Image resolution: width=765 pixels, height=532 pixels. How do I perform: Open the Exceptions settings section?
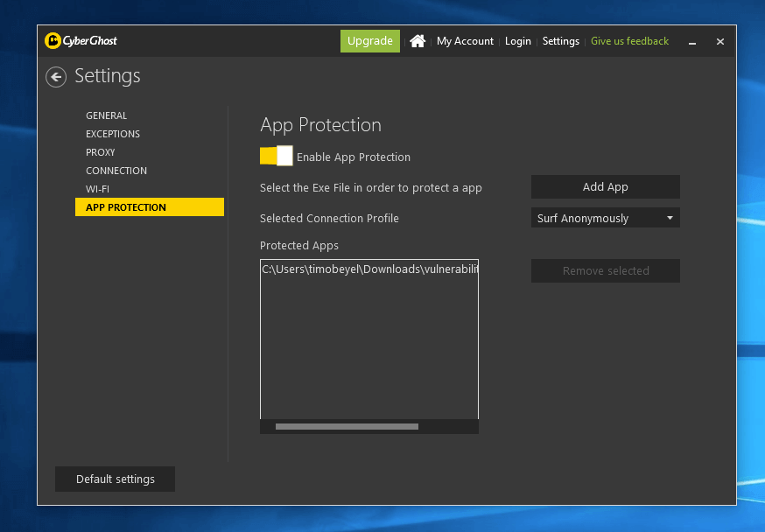[x=113, y=134]
